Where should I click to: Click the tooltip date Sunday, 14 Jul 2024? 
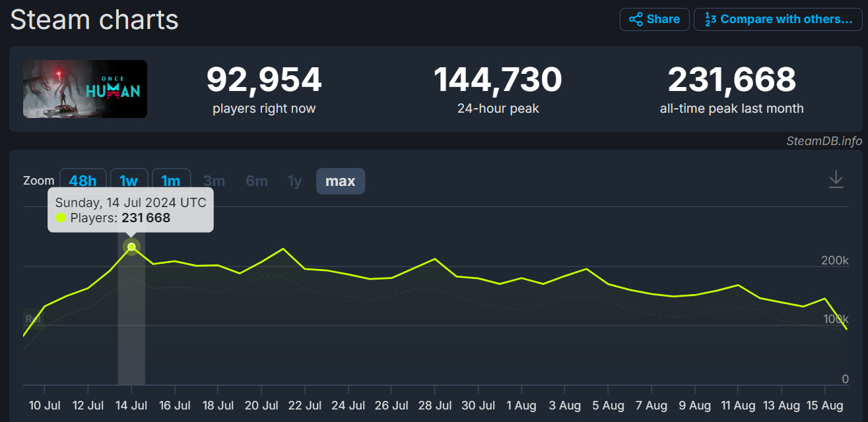pos(131,202)
